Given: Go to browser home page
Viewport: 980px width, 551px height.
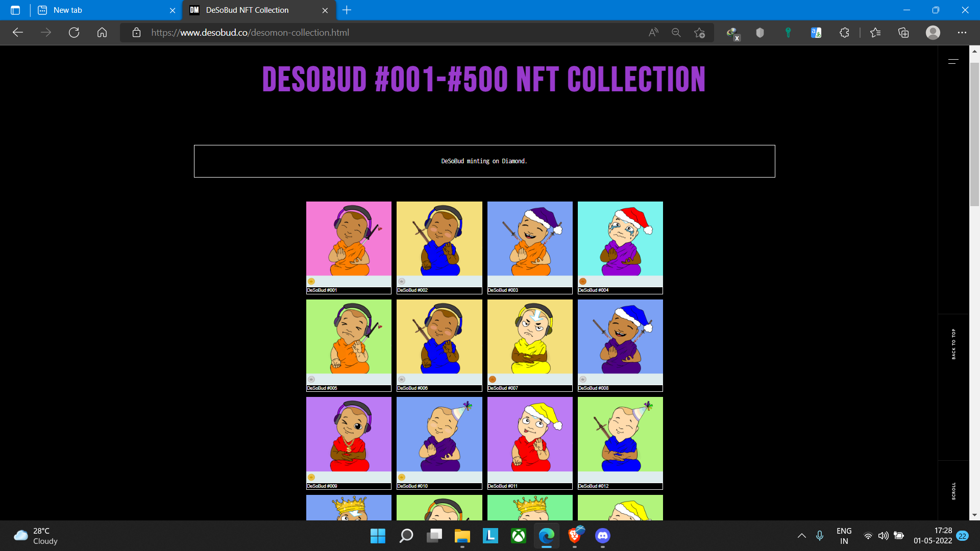Looking at the screenshot, I should [x=102, y=33].
